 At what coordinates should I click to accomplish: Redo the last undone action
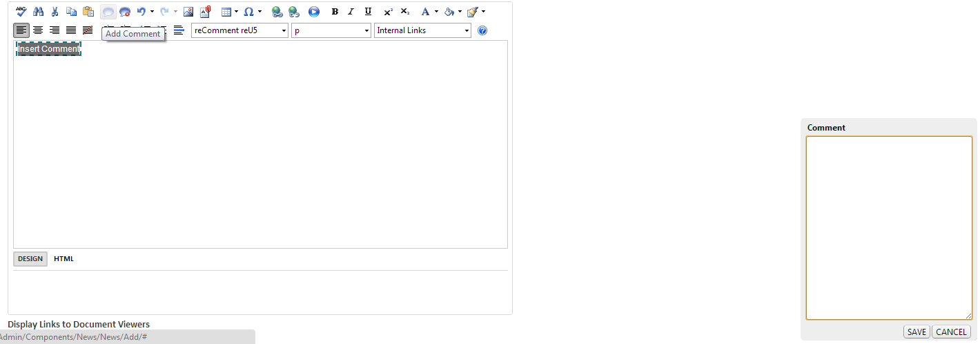coord(164,12)
